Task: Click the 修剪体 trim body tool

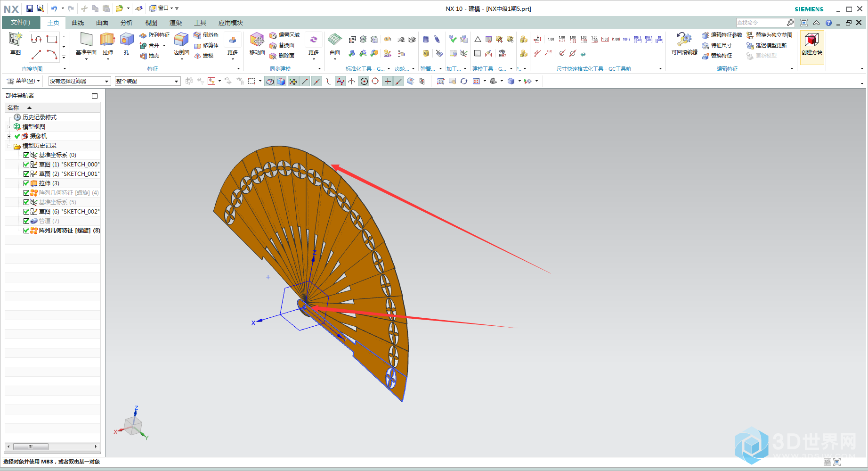Action: [x=206, y=46]
